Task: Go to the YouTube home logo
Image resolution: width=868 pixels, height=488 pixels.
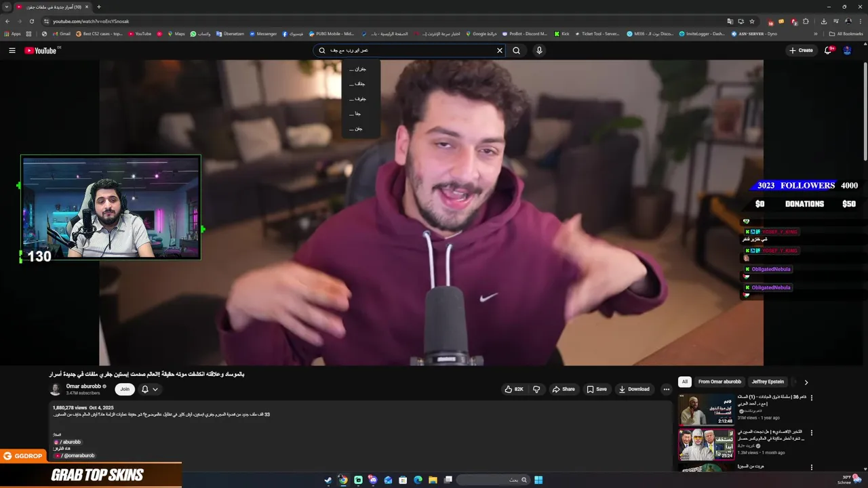Action: (x=41, y=50)
